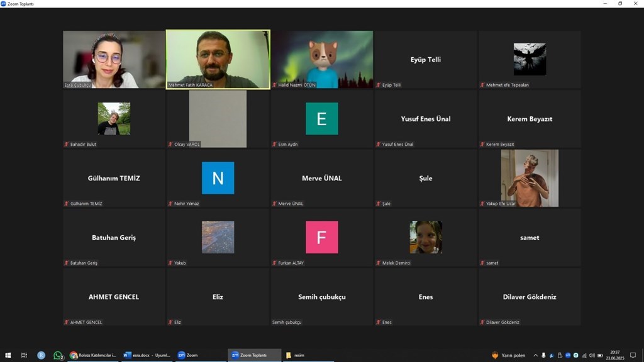644x362 pixels.
Task: Open the network signal tray icon
Action: click(x=584, y=355)
